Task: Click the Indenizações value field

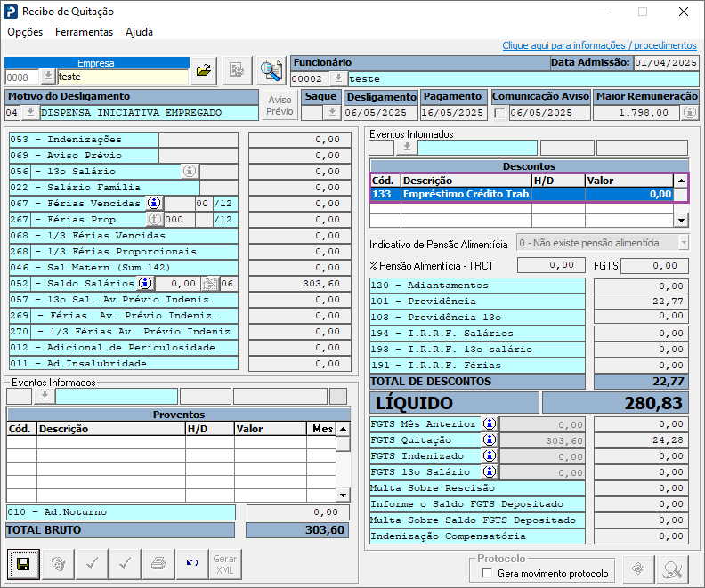Action: (300, 140)
